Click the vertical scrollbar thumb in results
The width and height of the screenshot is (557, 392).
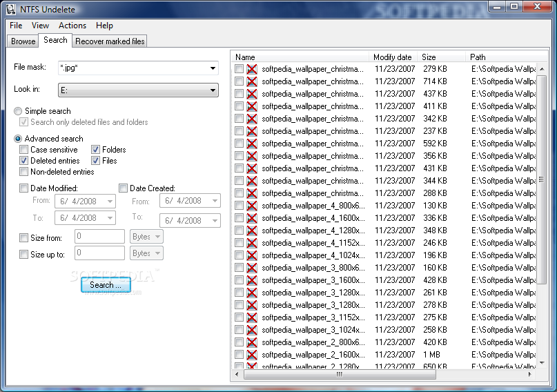[541, 179]
